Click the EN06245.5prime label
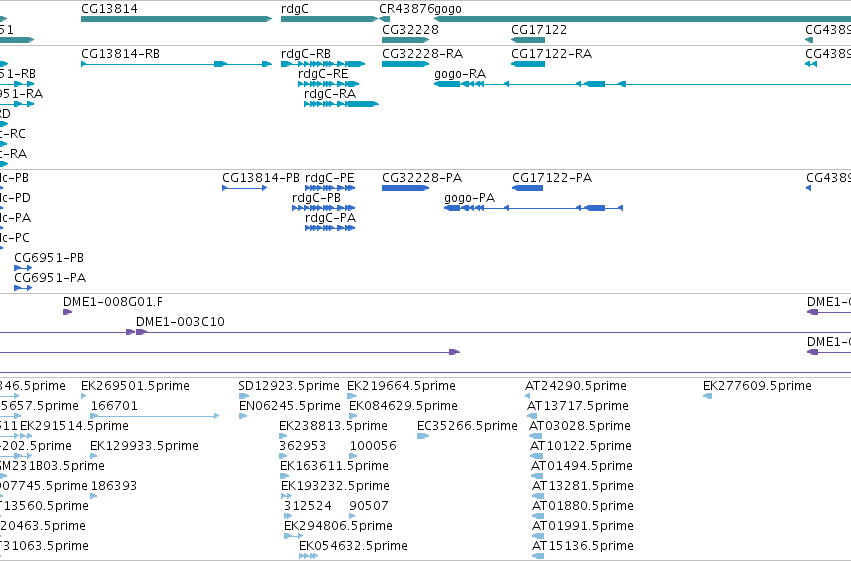The image size is (851, 561). (290, 406)
